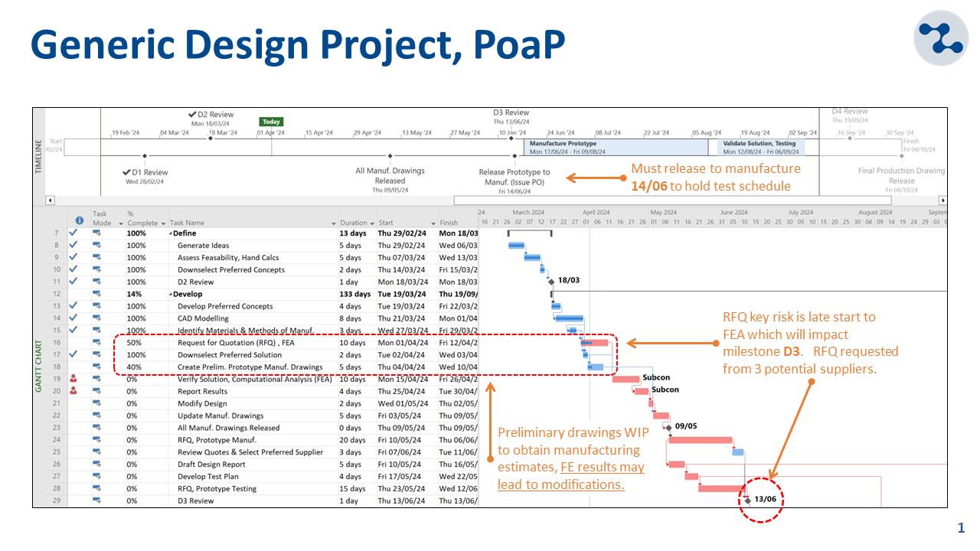Click the 13/06 D3 Review milestone diamond
Image resolution: width=980 pixels, height=551 pixels.
pyautogui.click(x=747, y=500)
